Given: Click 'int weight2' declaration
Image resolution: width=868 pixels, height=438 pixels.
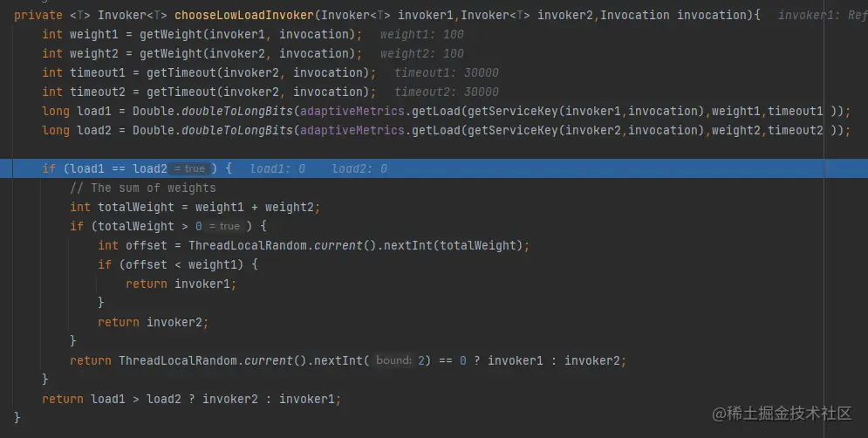Looking at the screenshot, I should click(x=80, y=54).
